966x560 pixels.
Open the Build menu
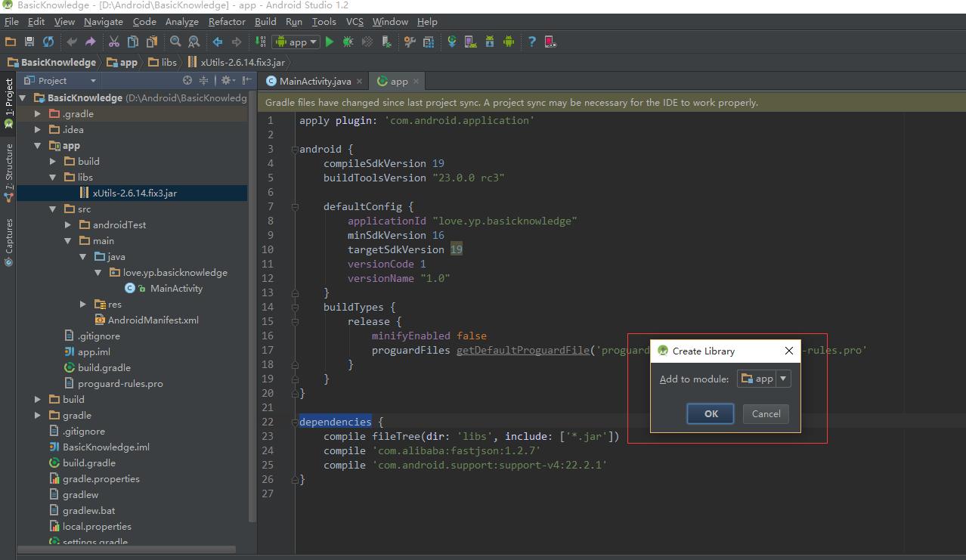265,22
